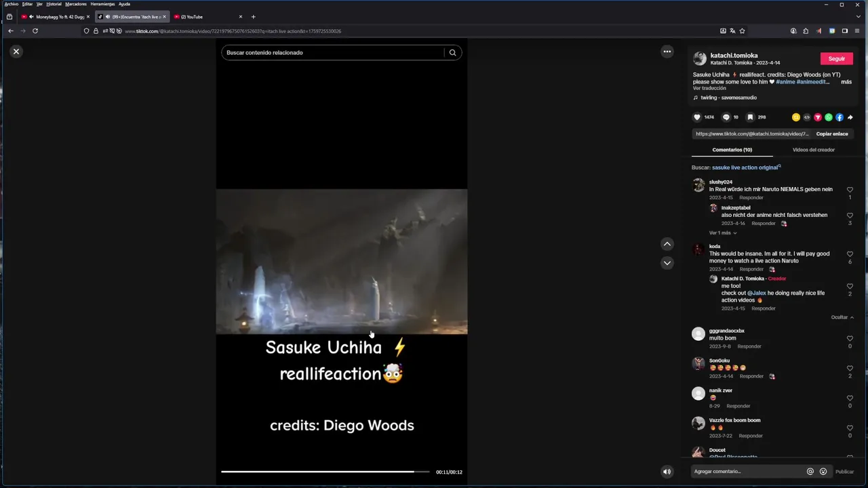Mute the video with the speaker icon
The width and height of the screenshot is (868, 488).
667,472
